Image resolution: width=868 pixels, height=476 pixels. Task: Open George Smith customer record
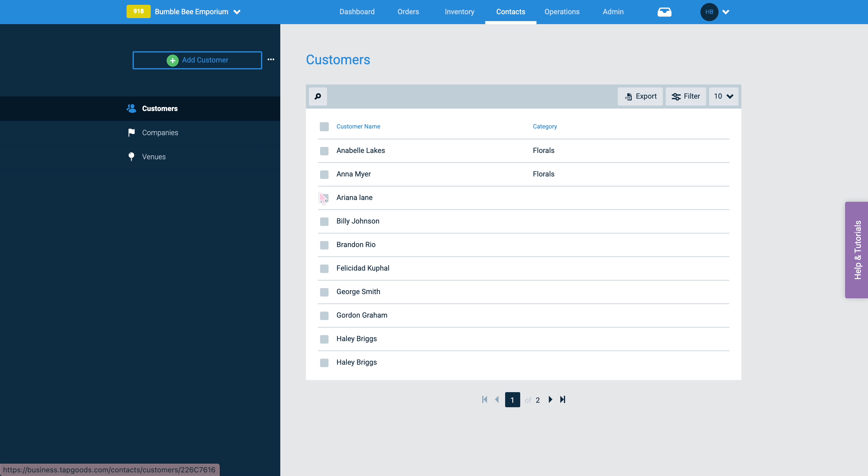tap(358, 291)
